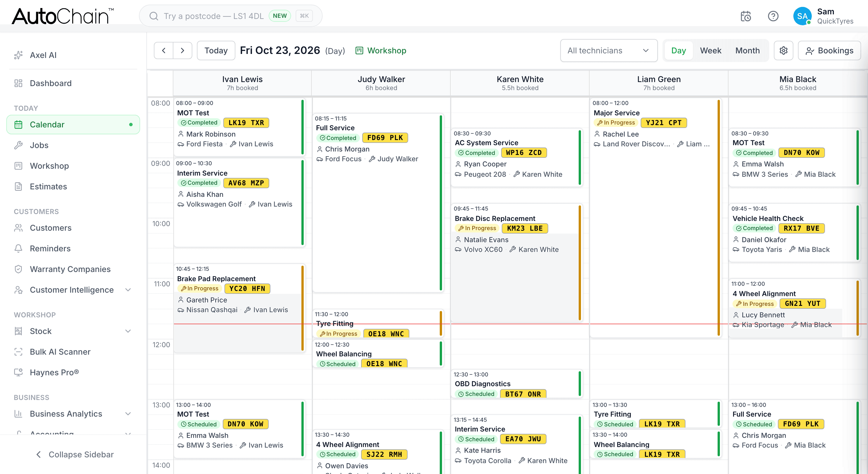Expand Customer Intelligence menu

[x=128, y=290]
